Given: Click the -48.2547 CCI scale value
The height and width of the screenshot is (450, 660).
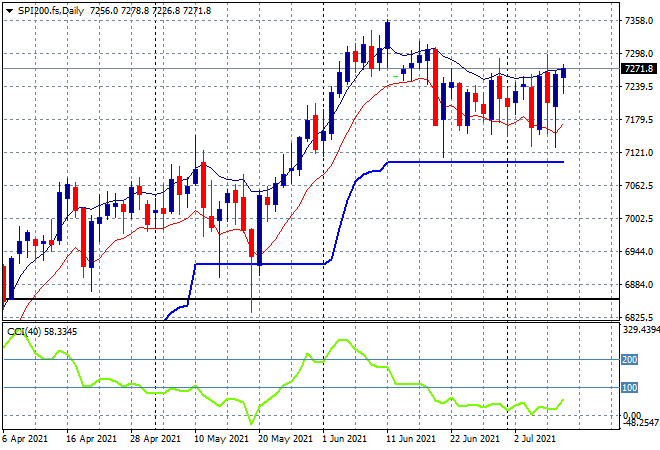Looking at the screenshot, I should tap(641, 422).
